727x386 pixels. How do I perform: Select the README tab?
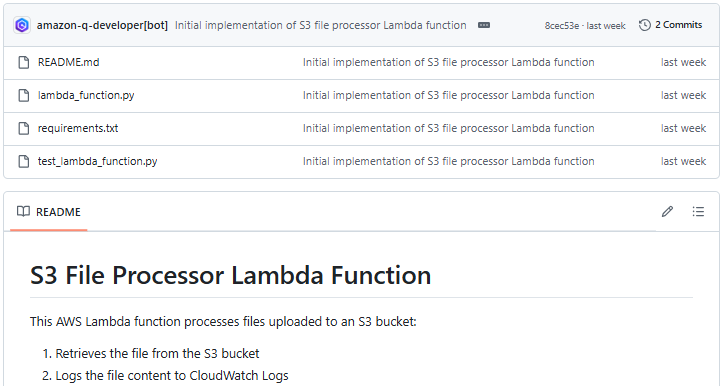[x=49, y=212]
